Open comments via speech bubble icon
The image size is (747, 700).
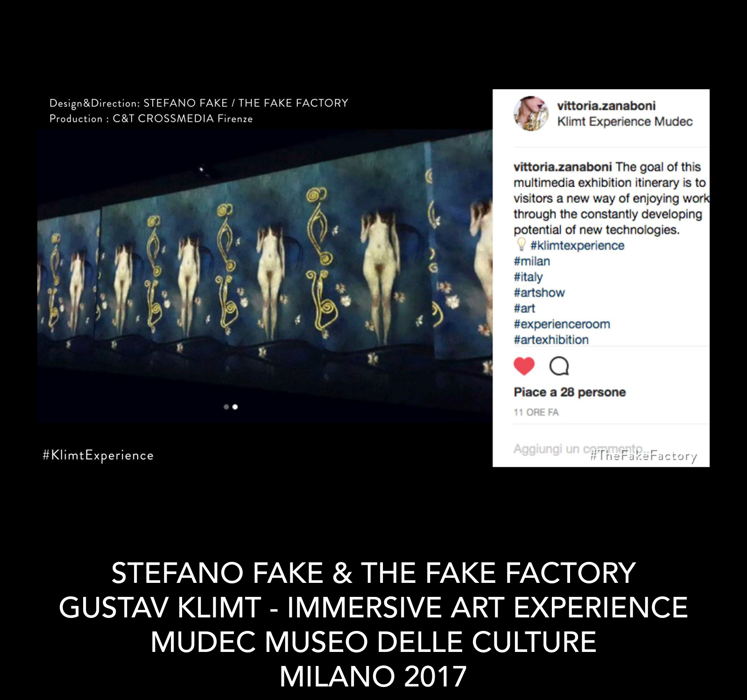559,366
